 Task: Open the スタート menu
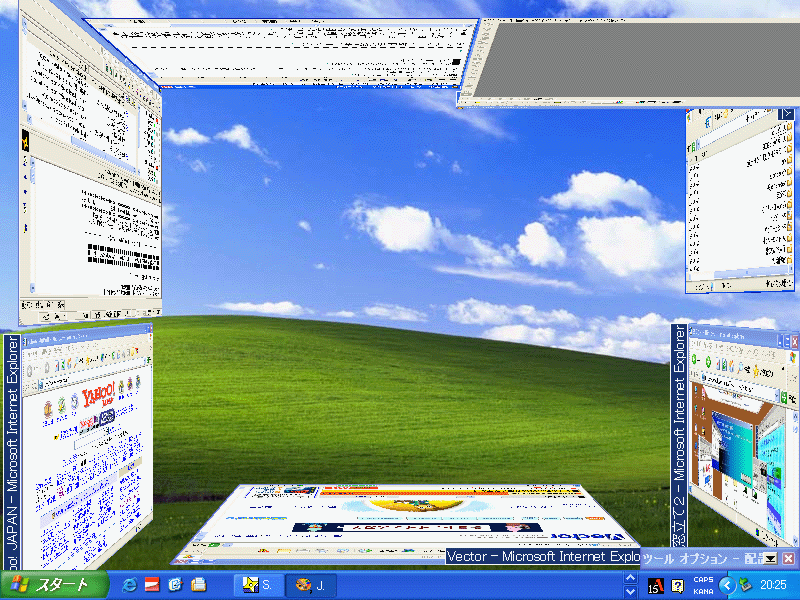click(x=54, y=585)
